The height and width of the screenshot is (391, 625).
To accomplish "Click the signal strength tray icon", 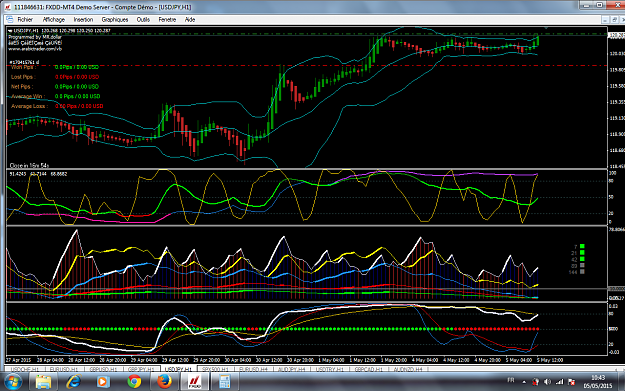I will pos(559,382).
